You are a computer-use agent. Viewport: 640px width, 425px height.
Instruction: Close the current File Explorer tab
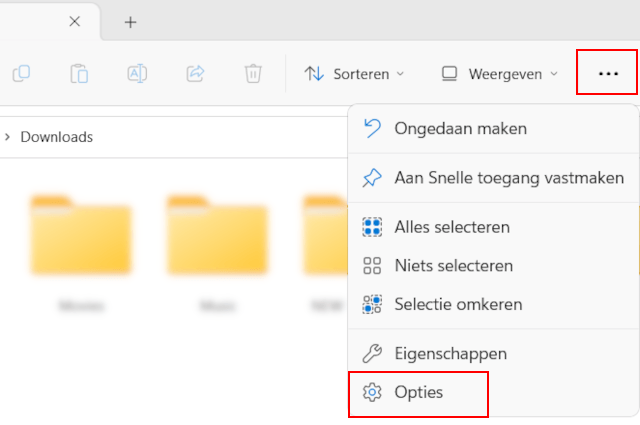pos(75,21)
